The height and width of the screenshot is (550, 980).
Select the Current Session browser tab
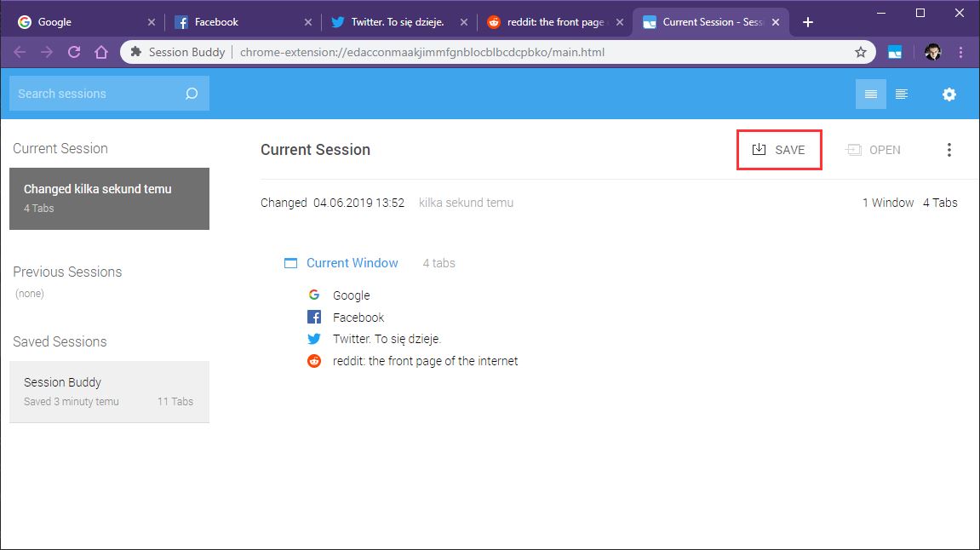click(711, 22)
